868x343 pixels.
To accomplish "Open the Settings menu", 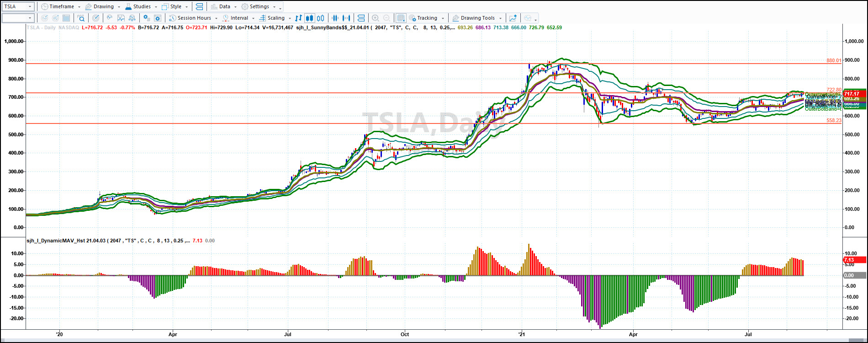I will pos(259,6).
